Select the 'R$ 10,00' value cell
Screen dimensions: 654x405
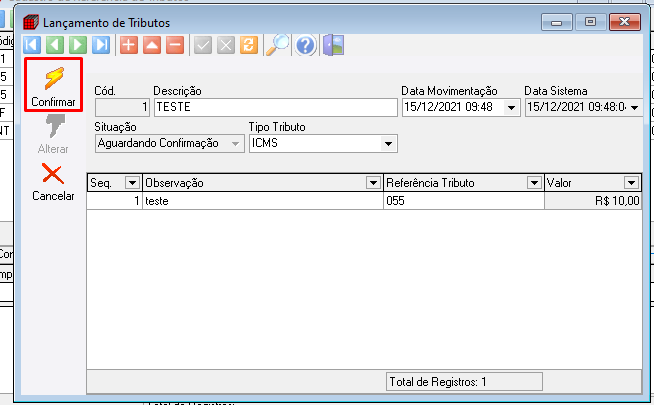pos(593,201)
